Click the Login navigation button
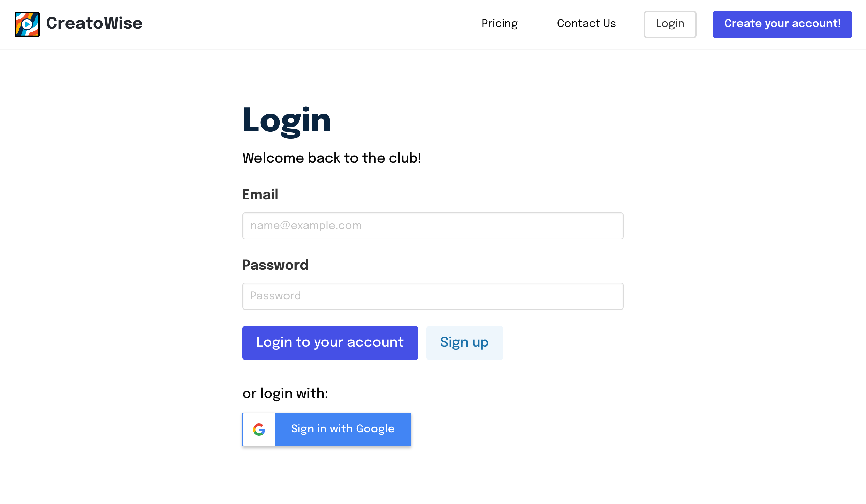This screenshot has width=866, height=504. 670,24
